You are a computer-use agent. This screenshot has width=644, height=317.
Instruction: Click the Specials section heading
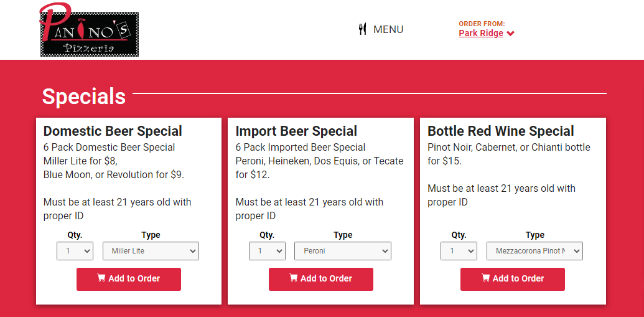point(84,97)
